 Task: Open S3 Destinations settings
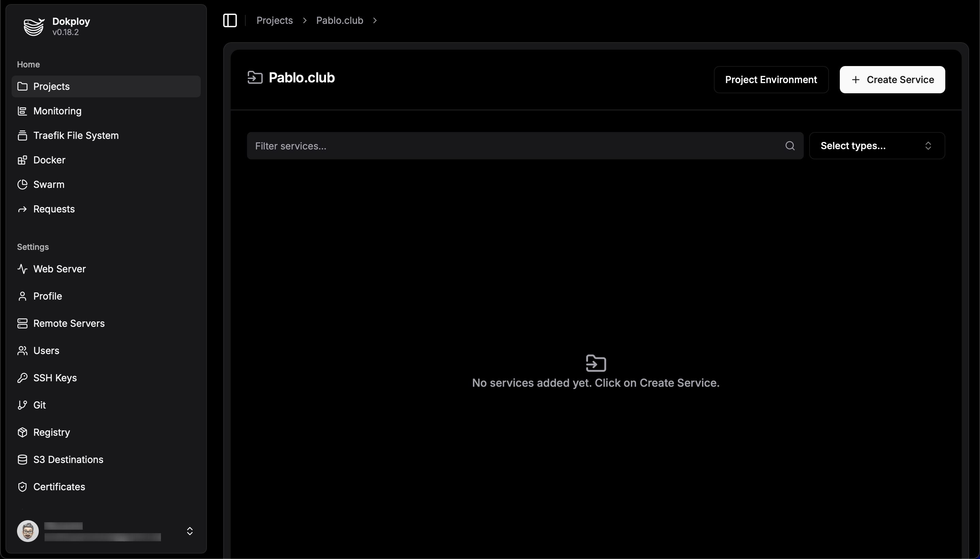(106, 460)
